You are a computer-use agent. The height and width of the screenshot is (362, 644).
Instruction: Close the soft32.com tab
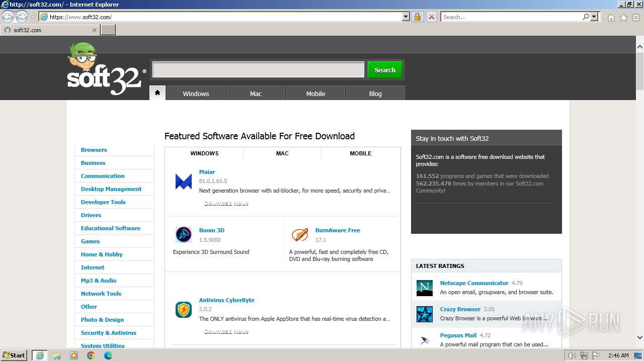pyautogui.click(x=94, y=30)
